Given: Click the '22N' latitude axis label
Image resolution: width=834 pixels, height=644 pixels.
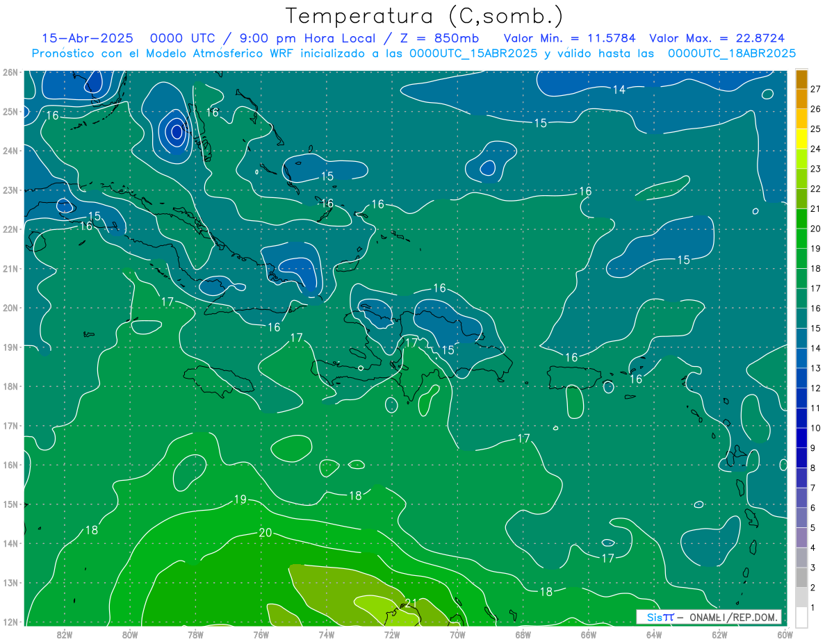Looking at the screenshot, I should 10,229.
